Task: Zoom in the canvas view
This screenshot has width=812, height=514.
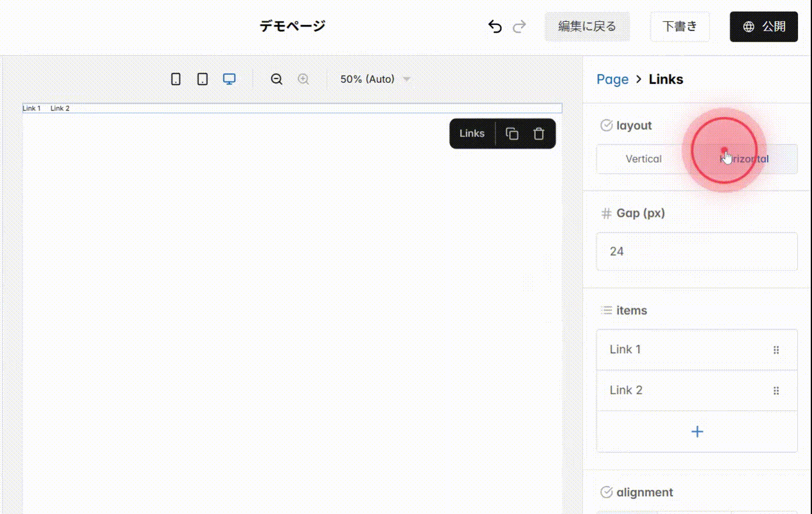Action: point(303,79)
